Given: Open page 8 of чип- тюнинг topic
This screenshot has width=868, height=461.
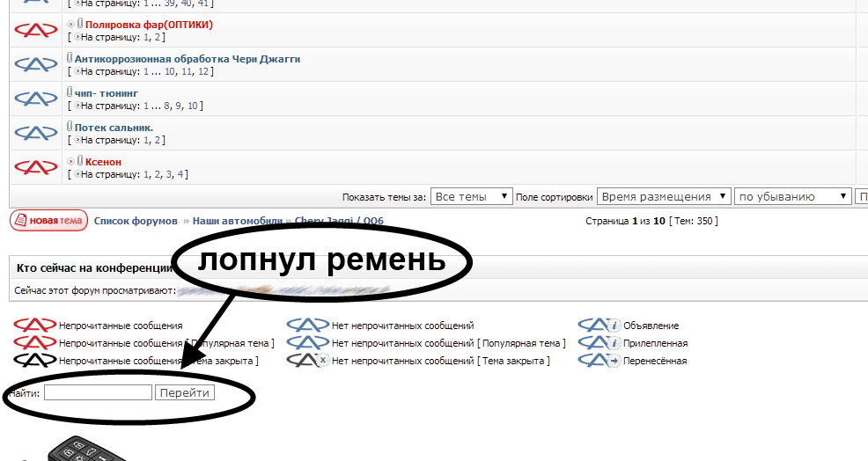Looking at the screenshot, I should (x=166, y=106).
